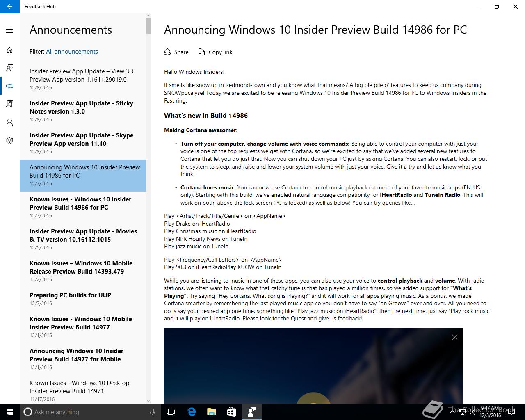Open Announcing Build 14977 for Mobile
525x420 pixels.
tap(83, 359)
